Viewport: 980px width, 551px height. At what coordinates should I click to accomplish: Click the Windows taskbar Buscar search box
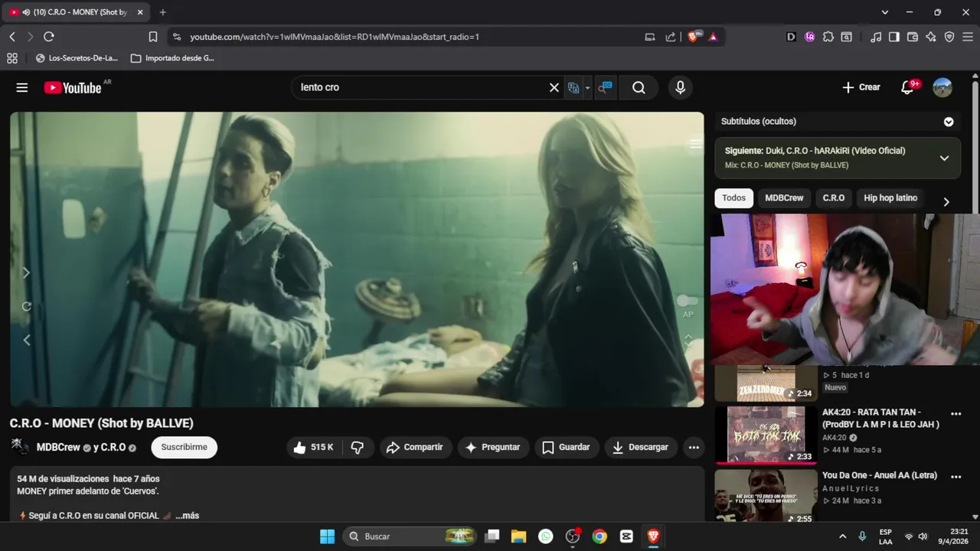pos(409,536)
